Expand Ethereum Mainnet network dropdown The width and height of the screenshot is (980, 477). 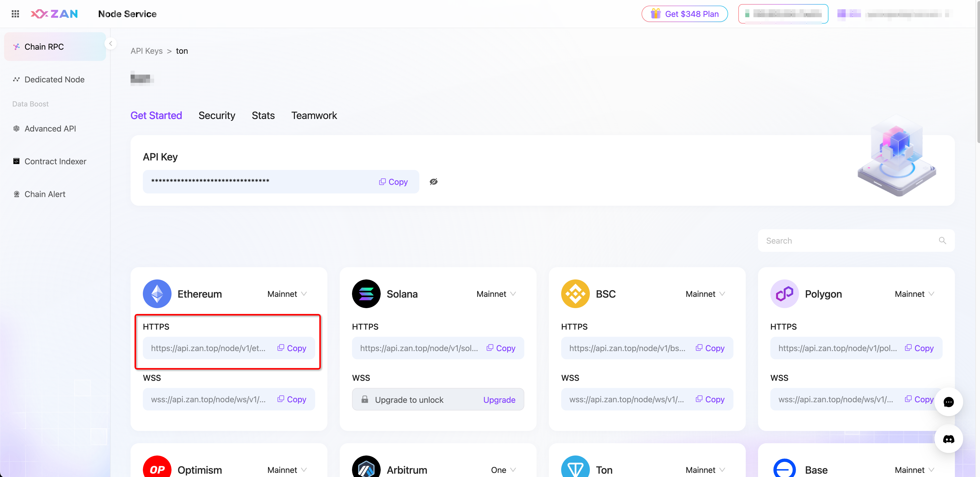[287, 294]
